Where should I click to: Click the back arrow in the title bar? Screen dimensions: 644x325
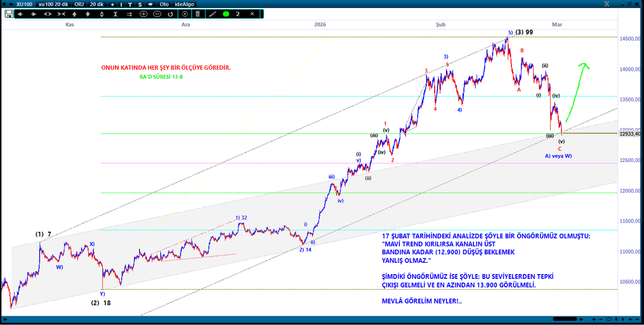pos(11,4)
